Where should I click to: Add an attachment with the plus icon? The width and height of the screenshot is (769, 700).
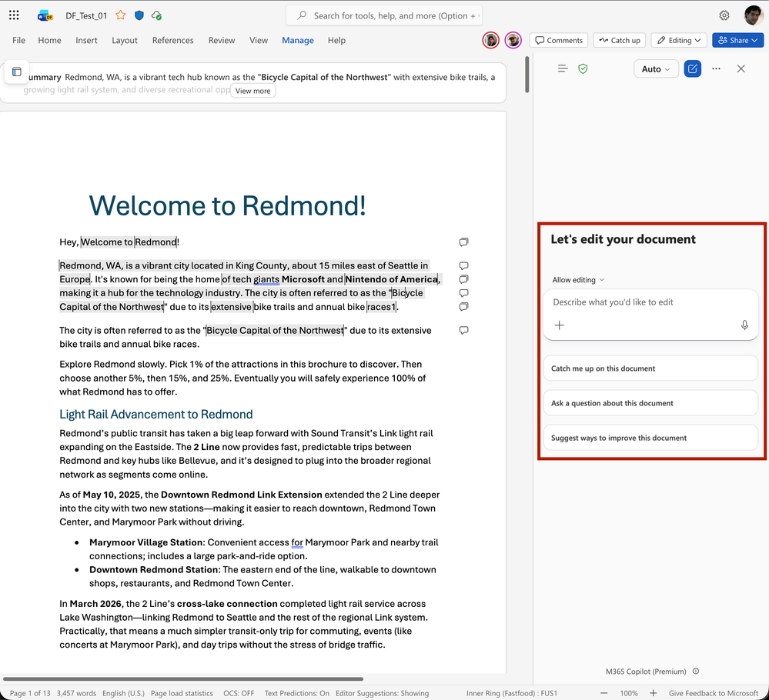[559, 325]
